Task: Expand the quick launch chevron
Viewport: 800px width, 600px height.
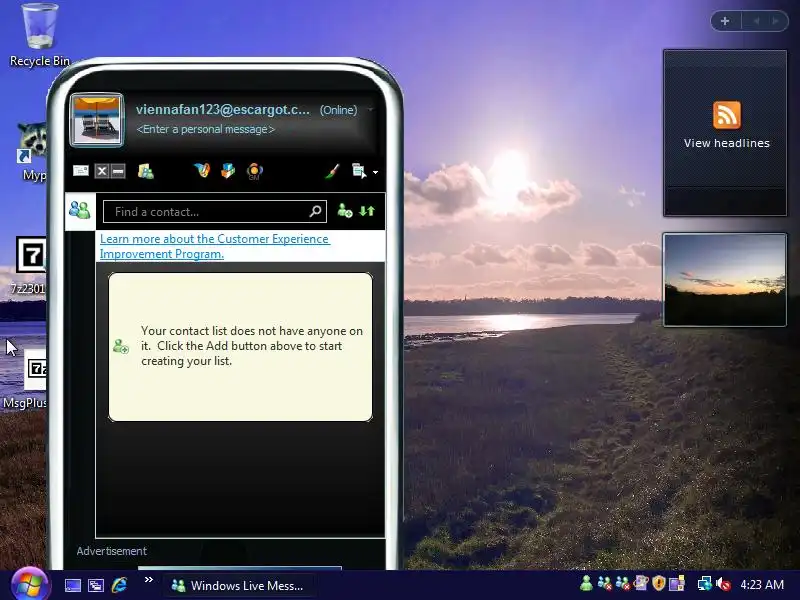Action: pos(149,580)
